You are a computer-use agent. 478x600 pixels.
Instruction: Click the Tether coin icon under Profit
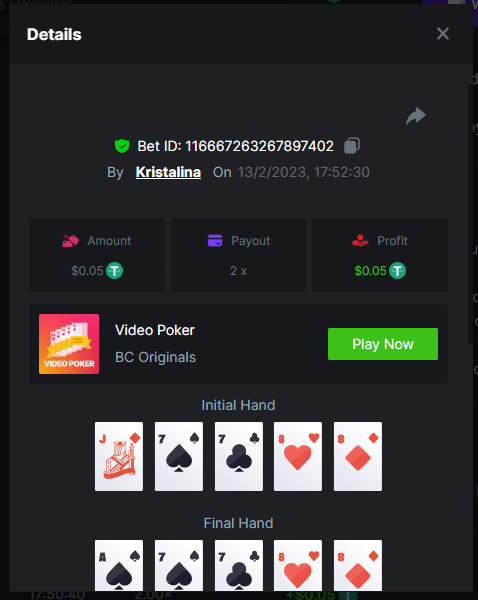[x=398, y=271]
